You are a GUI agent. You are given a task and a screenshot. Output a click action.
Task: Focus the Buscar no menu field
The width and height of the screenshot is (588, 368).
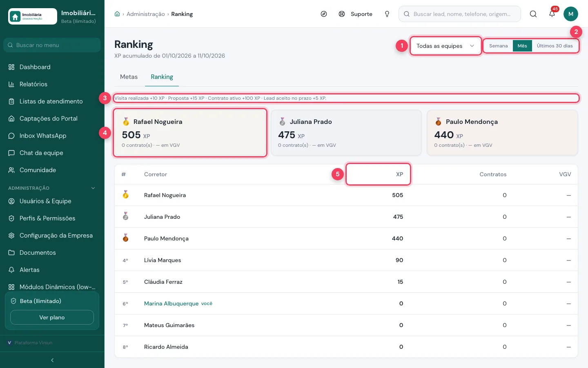52,45
